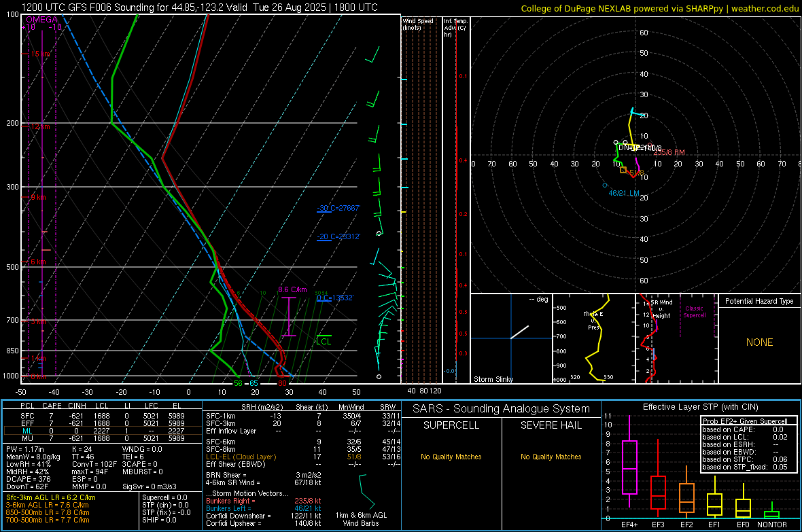Click the maxT = 94F value

90,472
